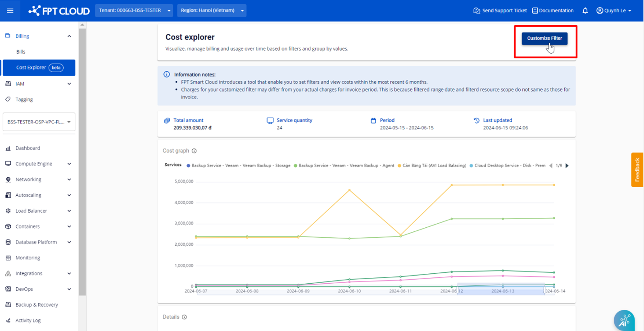
Task: Click Send Support Ticket link
Action: click(x=500, y=10)
